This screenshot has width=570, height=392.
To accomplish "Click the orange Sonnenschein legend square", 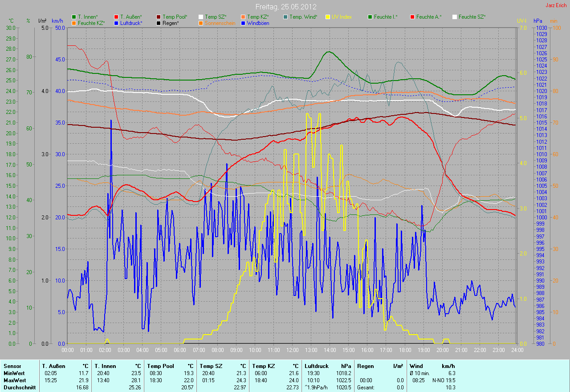I will click(201, 23).
